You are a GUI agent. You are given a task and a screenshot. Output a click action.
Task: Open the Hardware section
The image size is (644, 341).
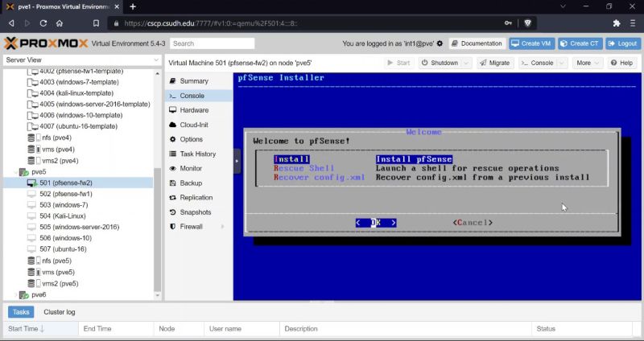click(x=199, y=110)
